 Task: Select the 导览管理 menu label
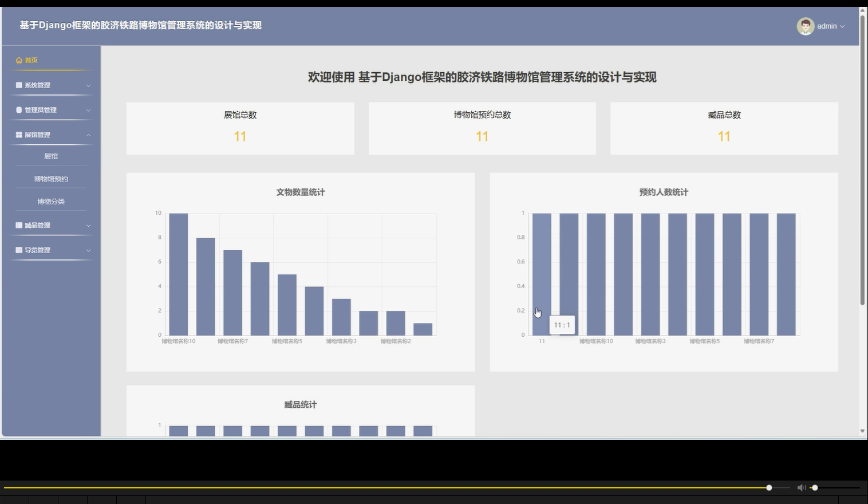(37, 250)
